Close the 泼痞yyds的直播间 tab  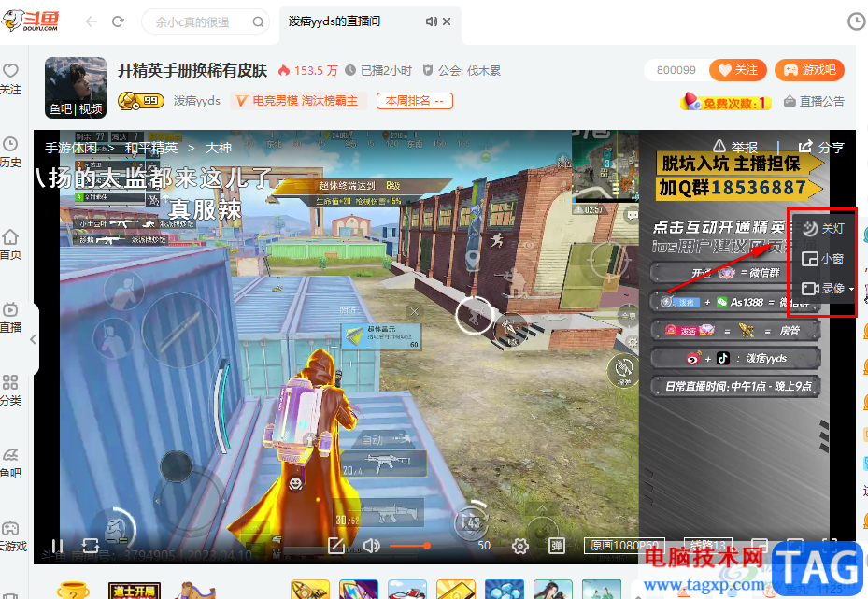pyautogui.click(x=447, y=21)
